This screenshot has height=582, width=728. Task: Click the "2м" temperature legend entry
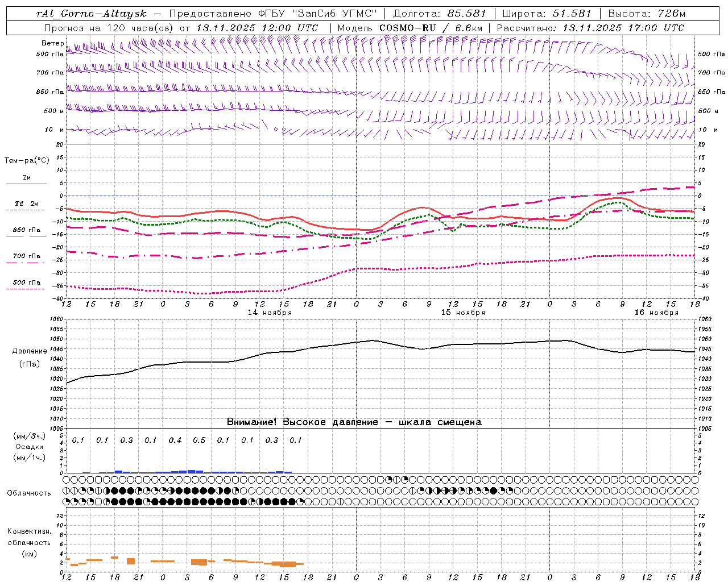tap(27, 177)
